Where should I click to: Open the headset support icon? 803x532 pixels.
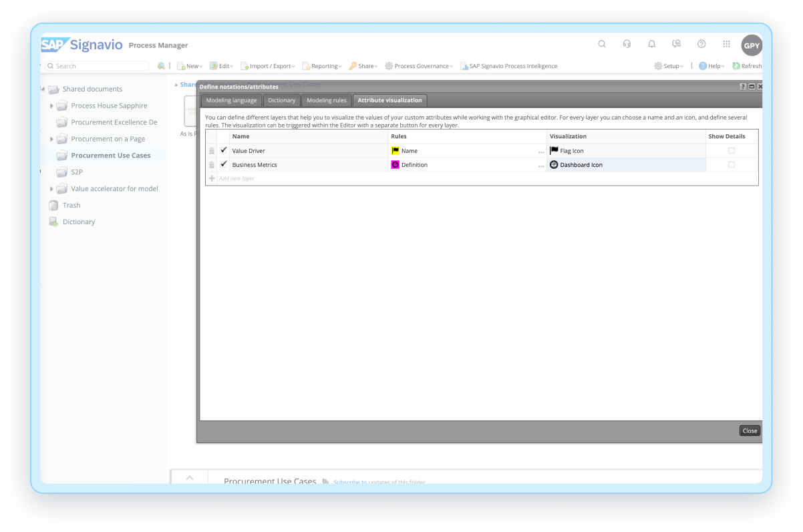pyautogui.click(x=627, y=44)
